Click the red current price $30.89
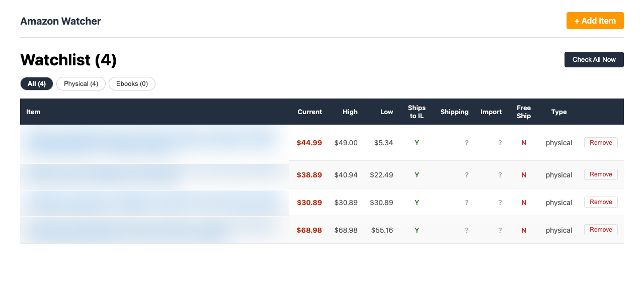 point(309,203)
